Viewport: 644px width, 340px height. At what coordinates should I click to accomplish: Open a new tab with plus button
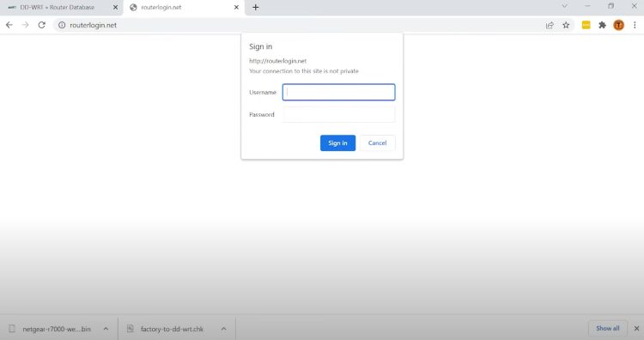click(x=256, y=8)
